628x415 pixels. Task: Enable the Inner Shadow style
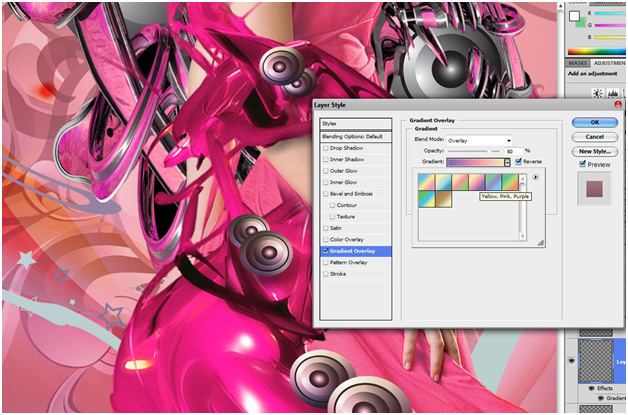pos(326,159)
